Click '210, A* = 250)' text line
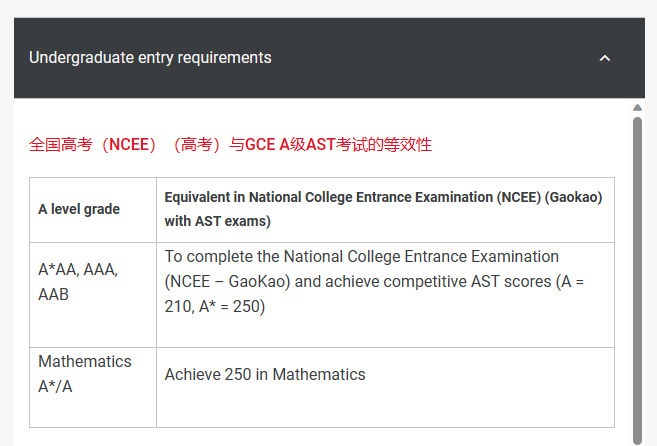This screenshot has width=657, height=446. 215,306
